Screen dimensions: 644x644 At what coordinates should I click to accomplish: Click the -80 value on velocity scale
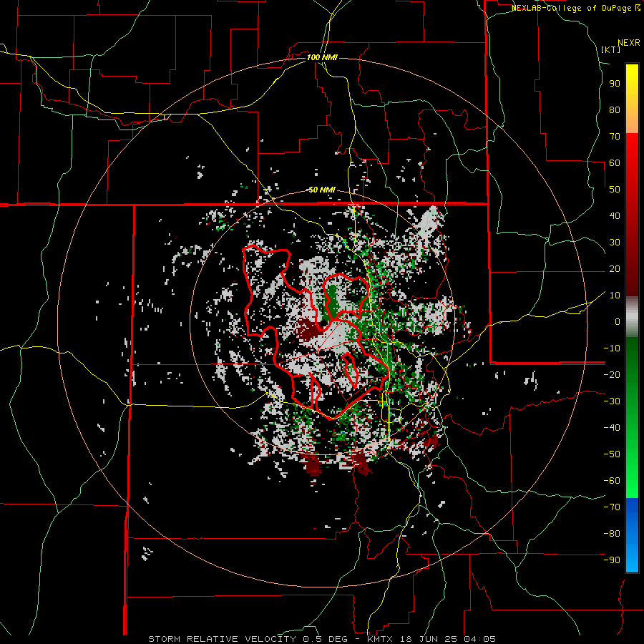point(612,534)
